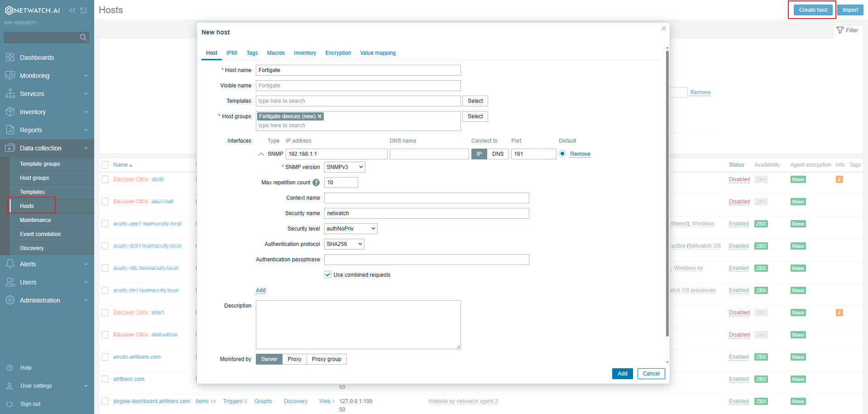Open the Security level dropdown
Image resolution: width=868 pixels, height=414 pixels.
click(350, 228)
